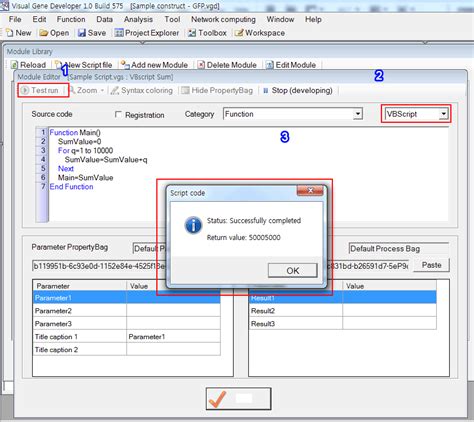This screenshot has width=474, height=422.
Task: Enable the Registration checkbox
Action: [118, 114]
